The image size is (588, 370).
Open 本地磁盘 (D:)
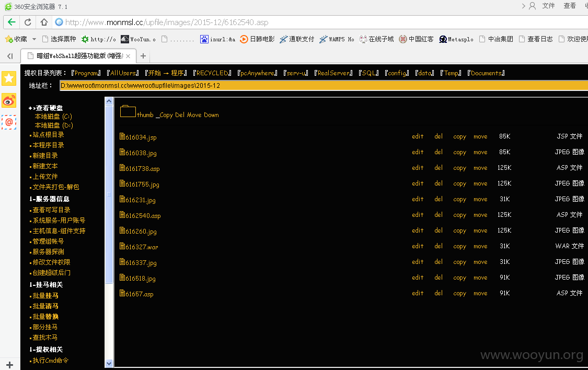54,125
